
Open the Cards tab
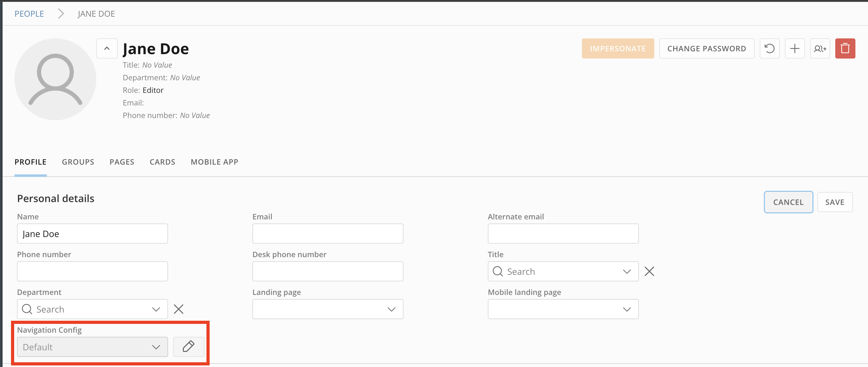162,162
